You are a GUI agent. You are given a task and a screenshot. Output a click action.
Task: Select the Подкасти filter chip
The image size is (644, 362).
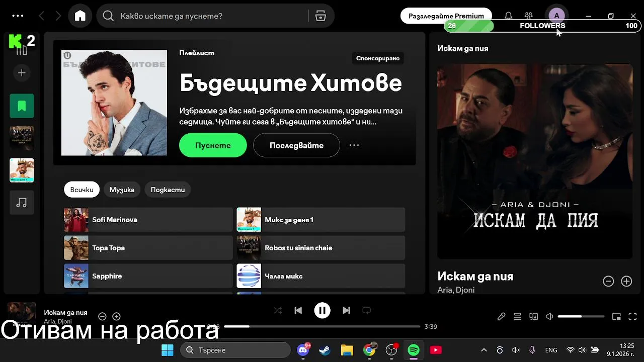click(x=168, y=190)
